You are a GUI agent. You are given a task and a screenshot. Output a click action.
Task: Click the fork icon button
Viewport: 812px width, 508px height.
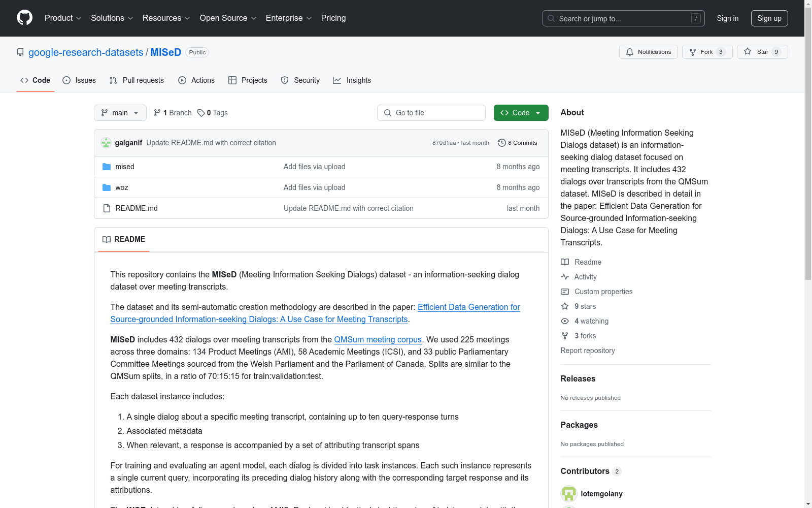pyautogui.click(x=693, y=52)
